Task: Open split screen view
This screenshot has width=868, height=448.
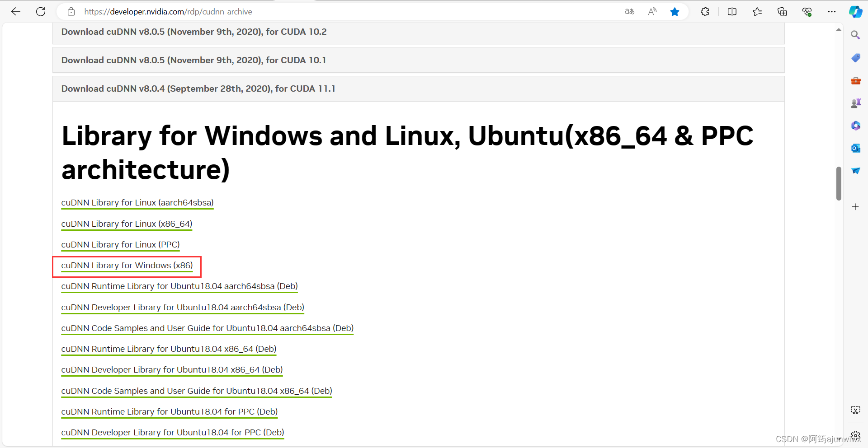Action: click(x=732, y=12)
